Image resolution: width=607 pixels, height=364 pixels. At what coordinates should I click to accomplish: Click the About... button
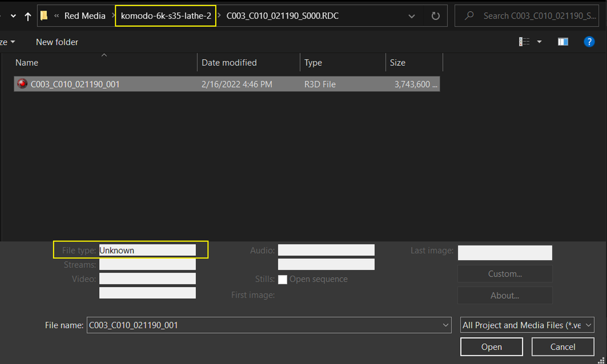(505, 295)
